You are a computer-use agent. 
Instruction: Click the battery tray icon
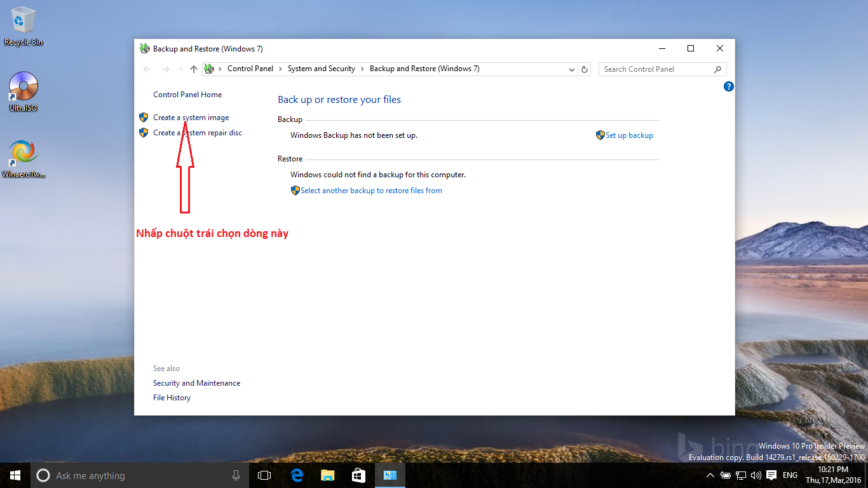pyautogui.click(x=725, y=475)
